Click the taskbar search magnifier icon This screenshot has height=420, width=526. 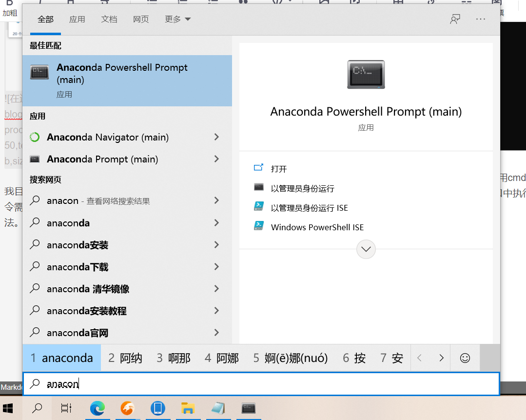37,408
